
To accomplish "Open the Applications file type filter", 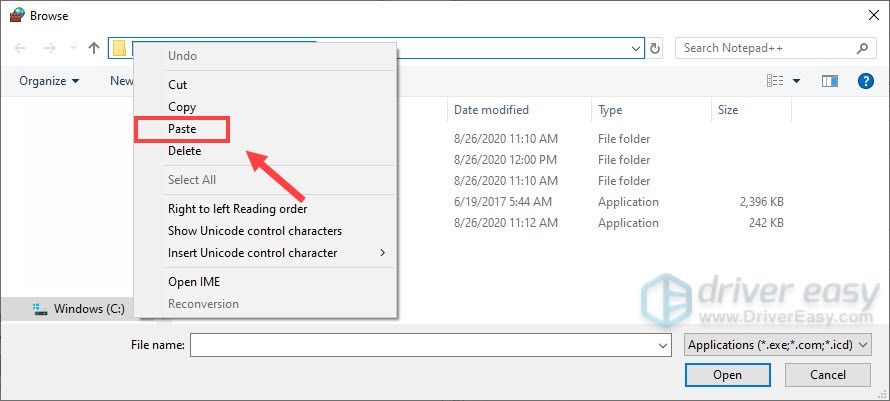I will [x=778, y=345].
